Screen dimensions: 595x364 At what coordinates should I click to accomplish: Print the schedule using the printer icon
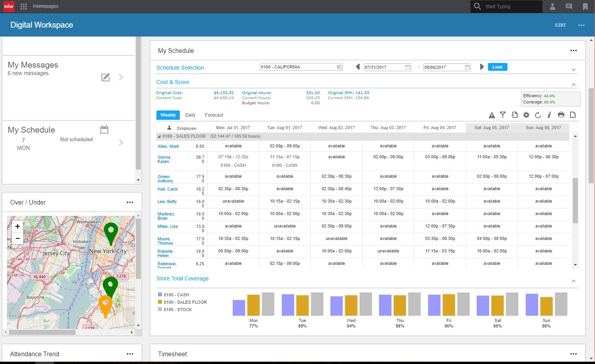tap(561, 115)
